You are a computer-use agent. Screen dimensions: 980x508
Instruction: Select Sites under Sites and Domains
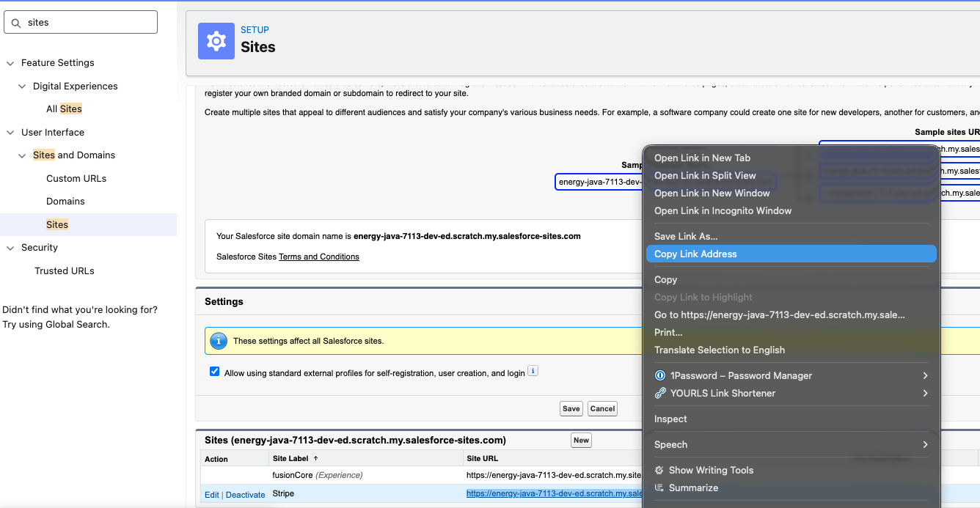pyautogui.click(x=57, y=224)
